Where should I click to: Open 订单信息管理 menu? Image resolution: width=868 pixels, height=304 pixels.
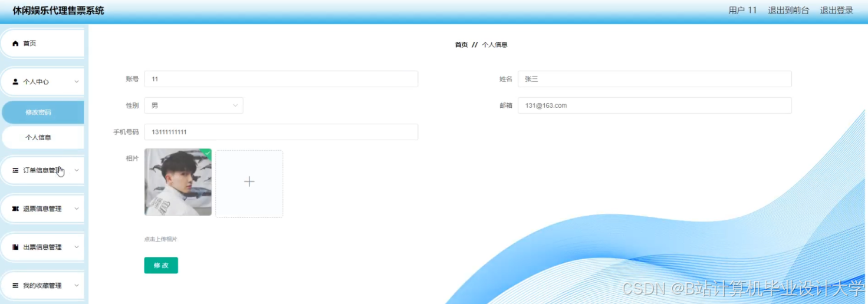pyautogui.click(x=42, y=170)
